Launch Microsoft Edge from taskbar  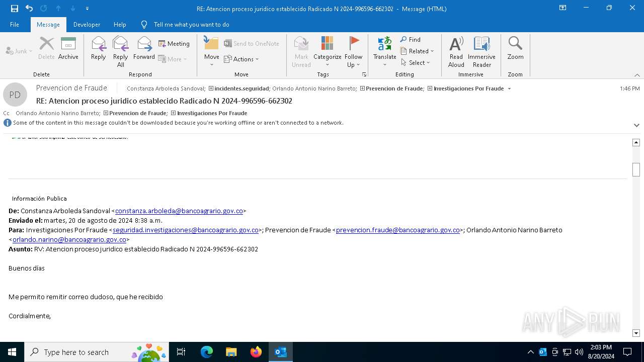207,352
